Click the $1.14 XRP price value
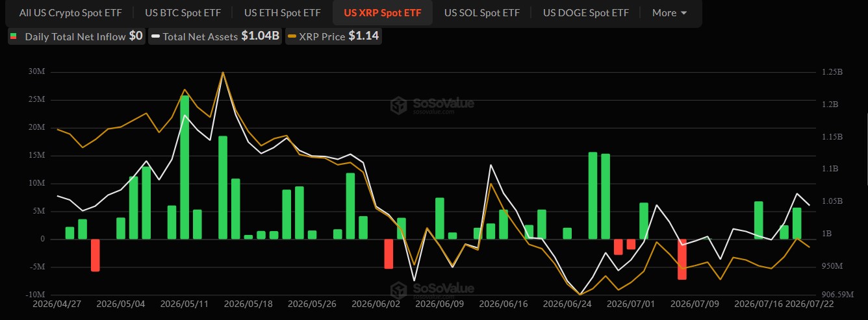This screenshot has width=868, height=320. pyautogui.click(x=363, y=36)
